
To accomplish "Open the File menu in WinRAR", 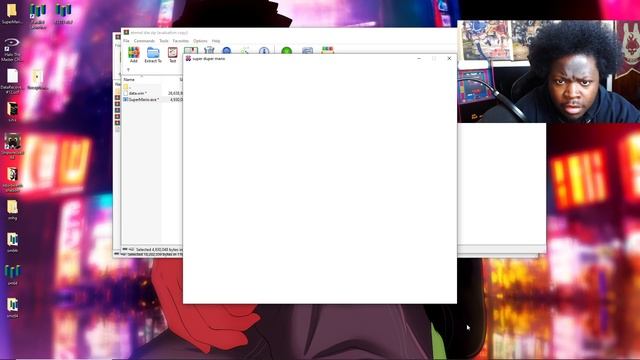I will tap(126, 41).
